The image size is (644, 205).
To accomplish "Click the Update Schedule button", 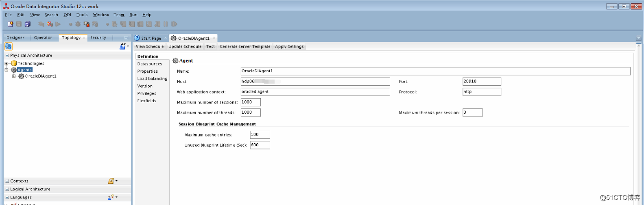I will [x=185, y=47].
